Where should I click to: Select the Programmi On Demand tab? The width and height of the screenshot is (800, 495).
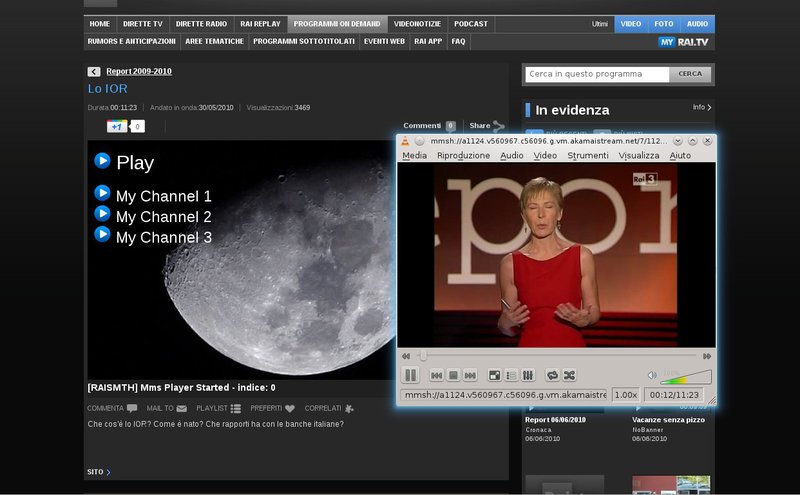[x=337, y=23]
